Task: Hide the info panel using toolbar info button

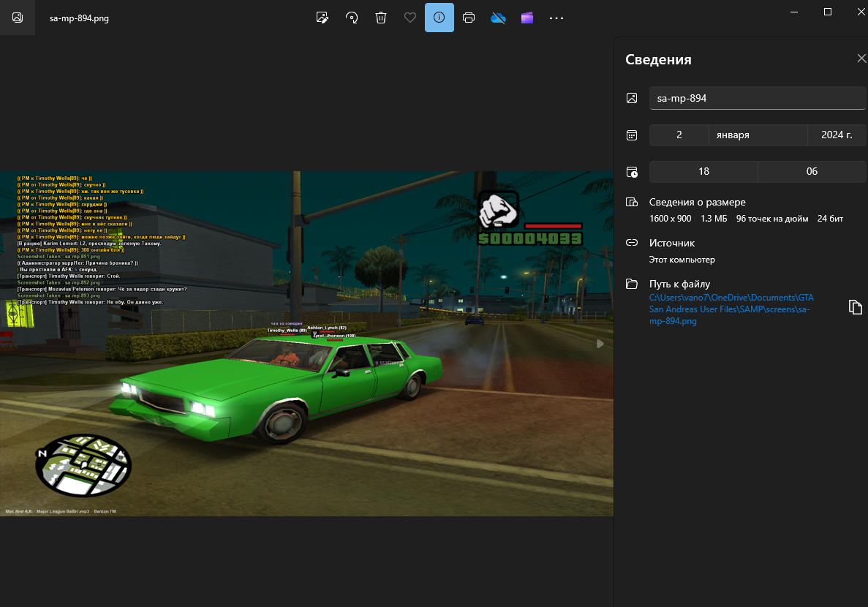Action: tap(439, 18)
